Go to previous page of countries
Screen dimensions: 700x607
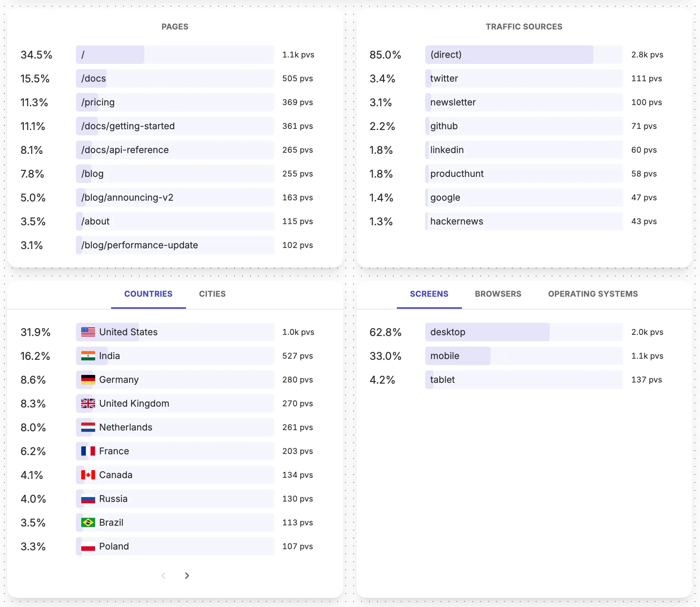[x=164, y=576]
